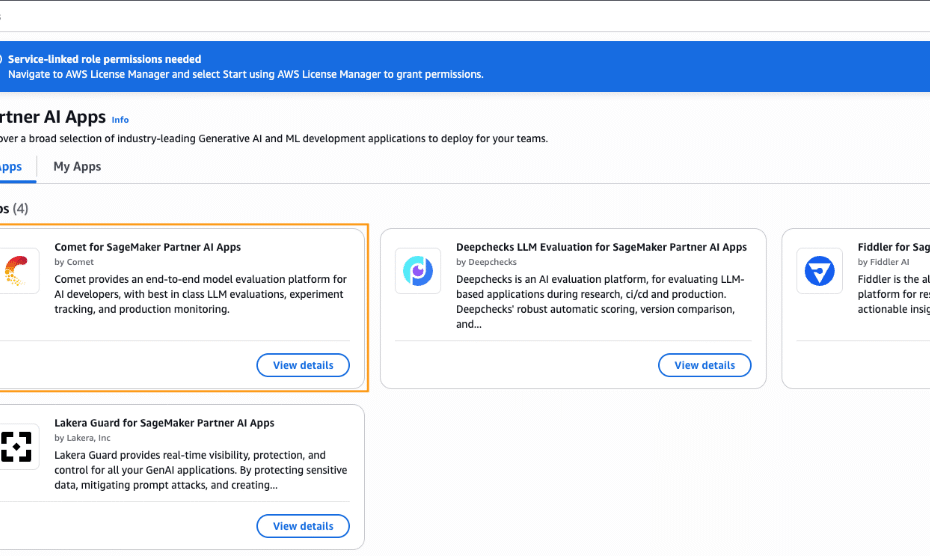Click the Deepchecks logo icon
930x556 pixels.
click(x=418, y=271)
